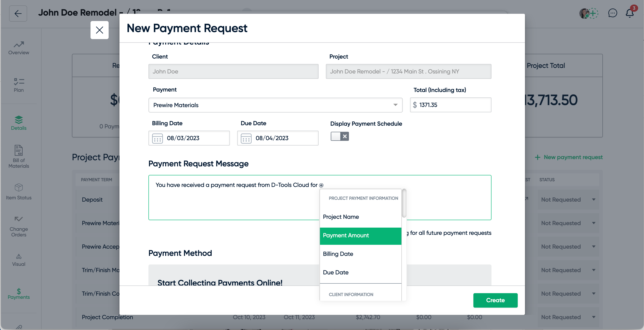Open Plan in the sidebar

(x=19, y=85)
